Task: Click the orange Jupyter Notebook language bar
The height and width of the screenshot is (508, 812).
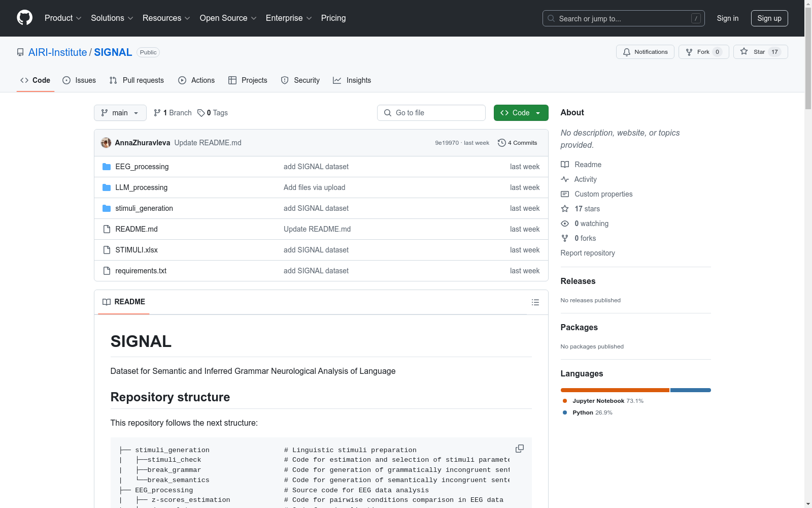Action: click(x=615, y=390)
